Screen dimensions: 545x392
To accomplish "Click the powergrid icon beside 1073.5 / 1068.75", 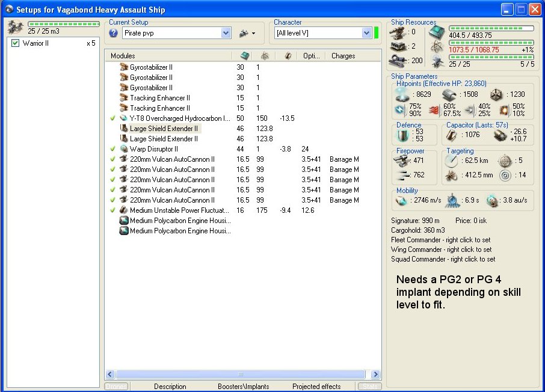I will point(437,46).
